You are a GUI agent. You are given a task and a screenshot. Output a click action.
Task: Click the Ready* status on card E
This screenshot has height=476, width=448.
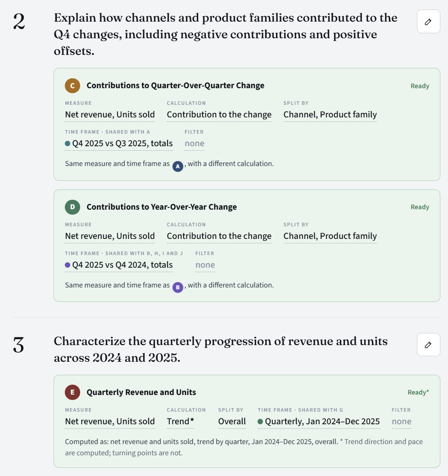click(418, 392)
